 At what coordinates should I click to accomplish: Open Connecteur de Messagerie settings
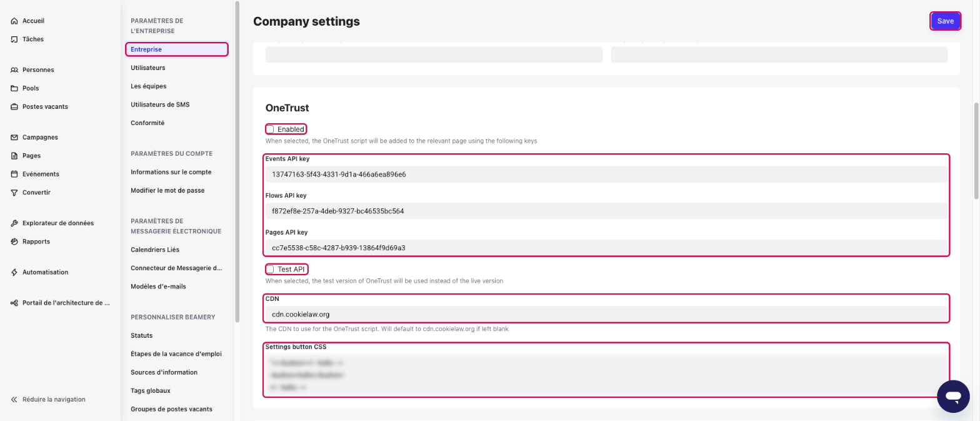click(x=177, y=268)
